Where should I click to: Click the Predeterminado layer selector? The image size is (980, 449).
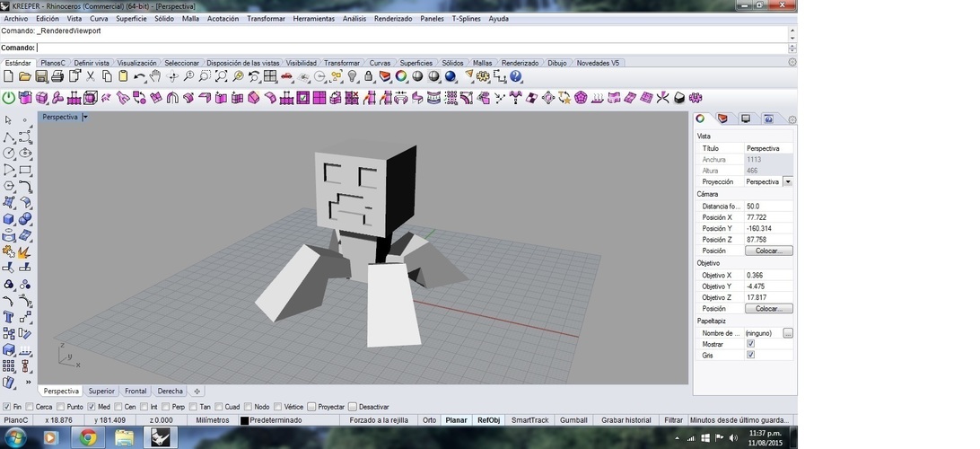point(275,420)
